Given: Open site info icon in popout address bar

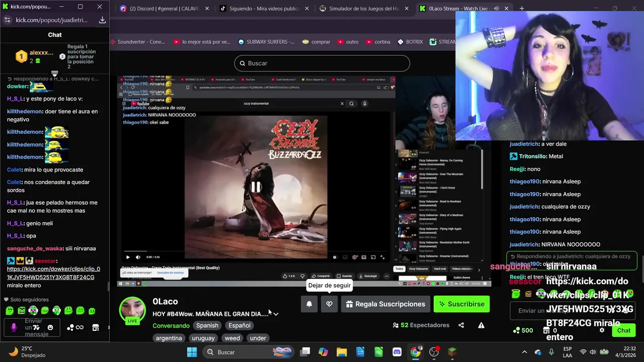Looking at the screenshot, I should (x=7, y=20).
